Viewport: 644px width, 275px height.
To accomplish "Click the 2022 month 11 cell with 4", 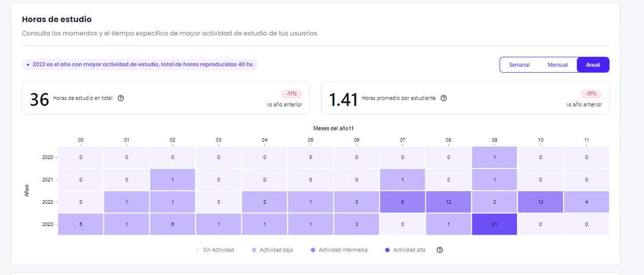I will (586, 202).
